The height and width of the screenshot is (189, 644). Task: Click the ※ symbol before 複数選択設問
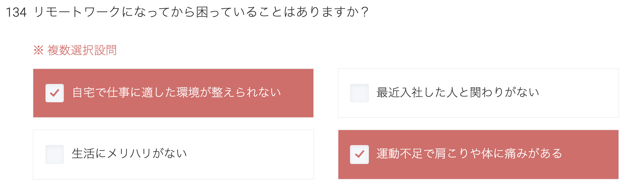38,49
